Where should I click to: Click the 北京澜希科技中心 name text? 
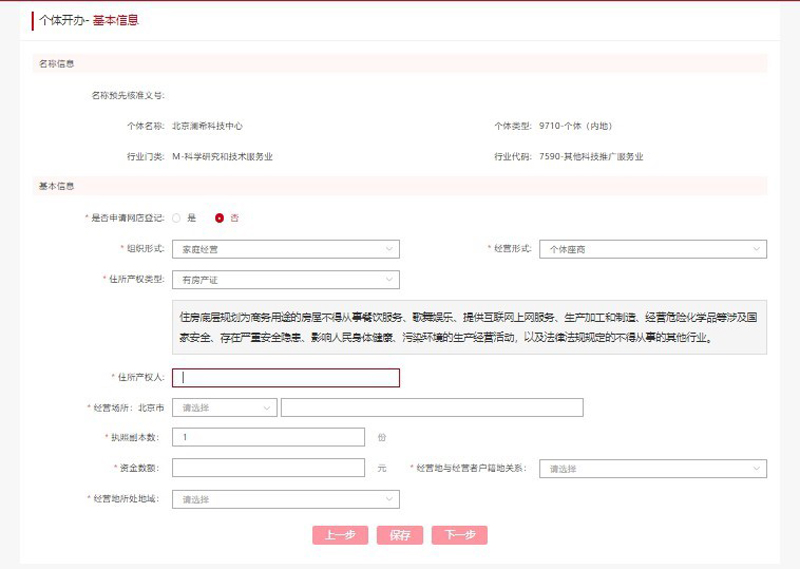pos(207,126)
